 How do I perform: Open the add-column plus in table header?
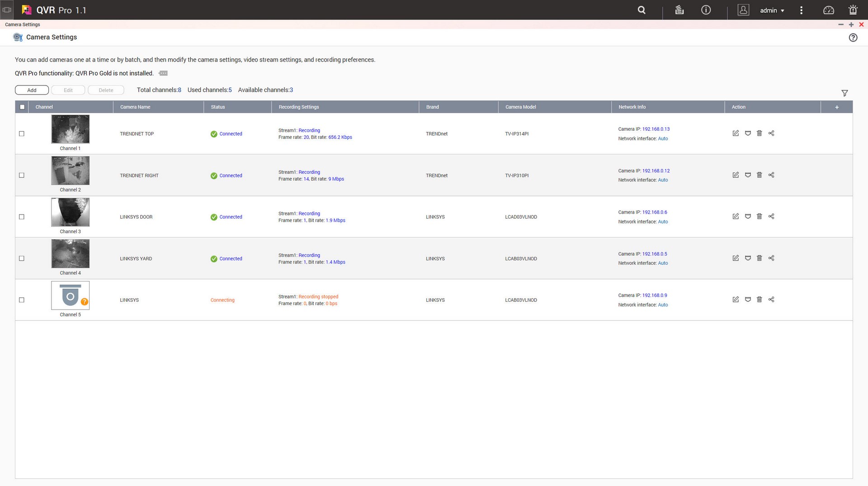[837, 107]
